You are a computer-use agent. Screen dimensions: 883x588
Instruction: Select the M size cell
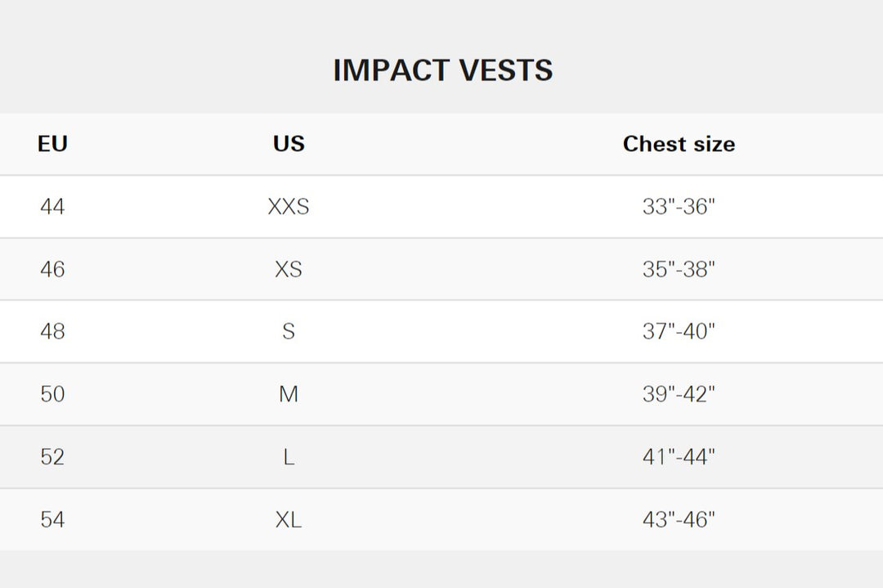tap(289, 394)
